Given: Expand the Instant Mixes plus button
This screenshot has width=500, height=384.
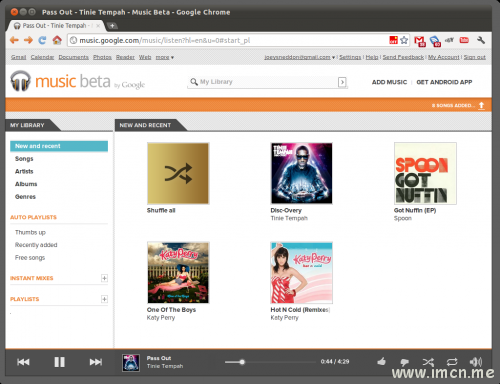Looking at the screenshot, I should click(104, 278).
